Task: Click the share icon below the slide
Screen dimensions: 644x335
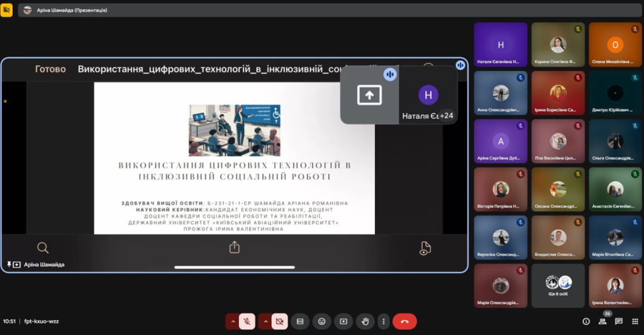Action: [x=235, y=248]
